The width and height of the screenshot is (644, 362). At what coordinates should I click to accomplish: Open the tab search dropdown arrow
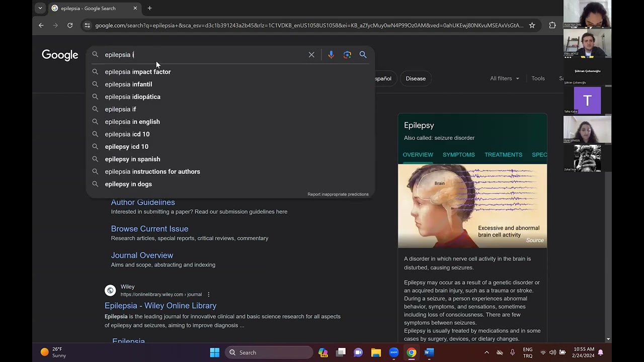(40, 8)
